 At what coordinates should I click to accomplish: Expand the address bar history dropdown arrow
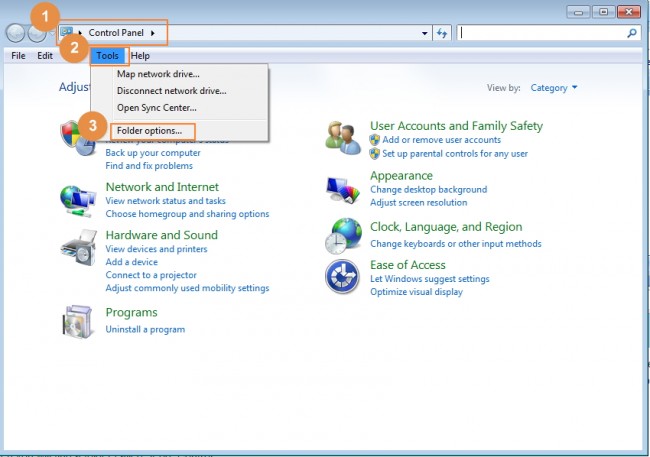coord(424,33)
